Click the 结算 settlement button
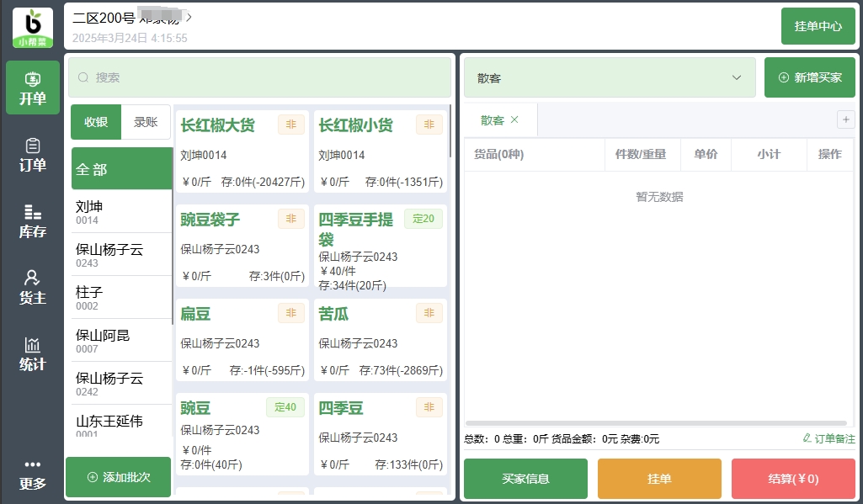Image resolution: width=863 pixels, height=504 pixels. coord(793,478)
